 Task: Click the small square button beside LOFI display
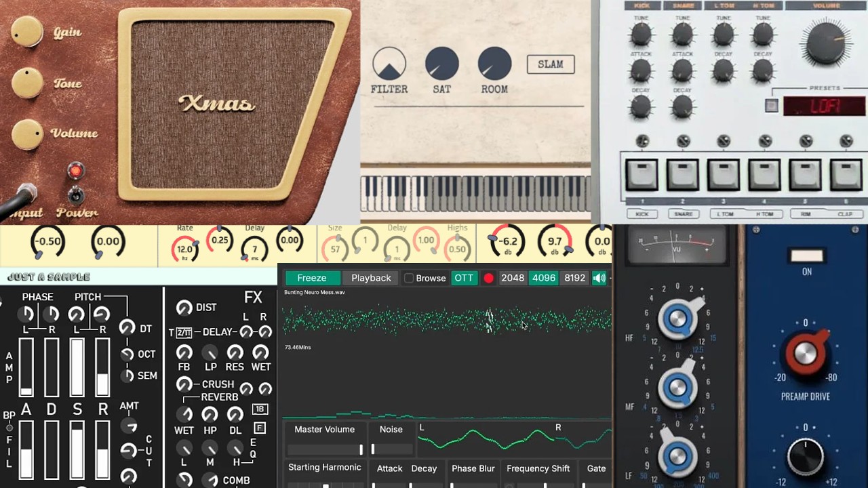(771, 106)
